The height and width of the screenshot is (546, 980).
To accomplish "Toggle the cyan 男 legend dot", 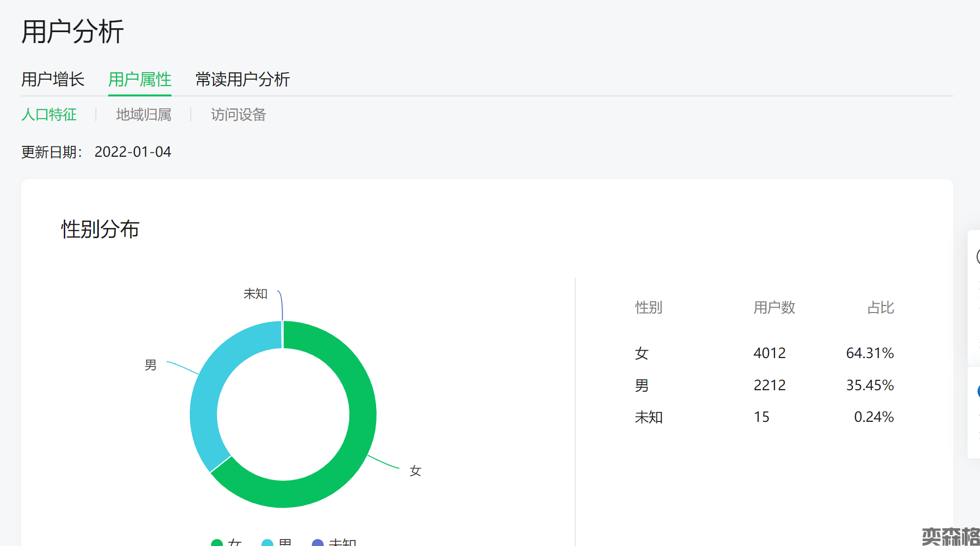I will [267, 543].
